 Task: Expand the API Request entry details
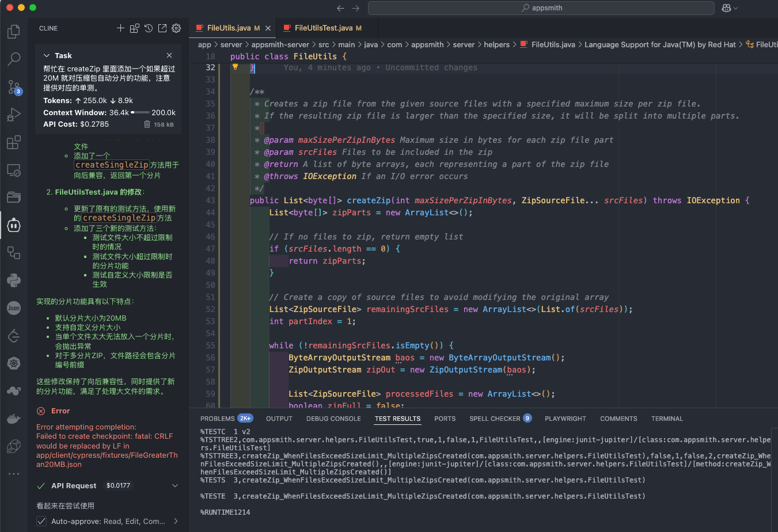point(174,485)
